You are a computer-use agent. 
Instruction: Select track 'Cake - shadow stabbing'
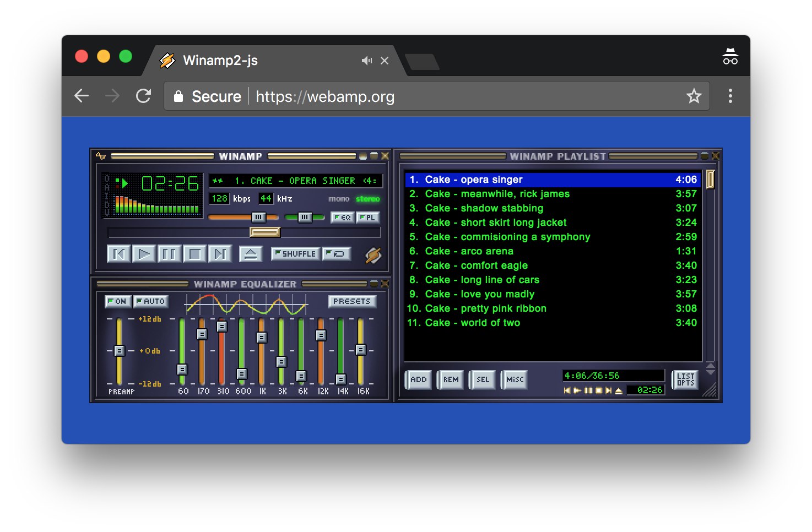pyautogui.click(x=553, y=208)
